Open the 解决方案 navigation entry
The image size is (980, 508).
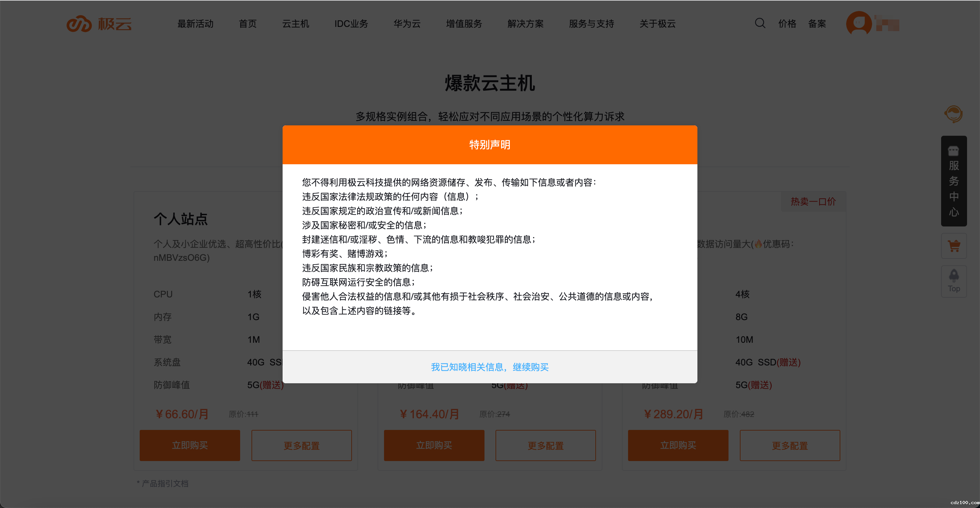(525, 24)
